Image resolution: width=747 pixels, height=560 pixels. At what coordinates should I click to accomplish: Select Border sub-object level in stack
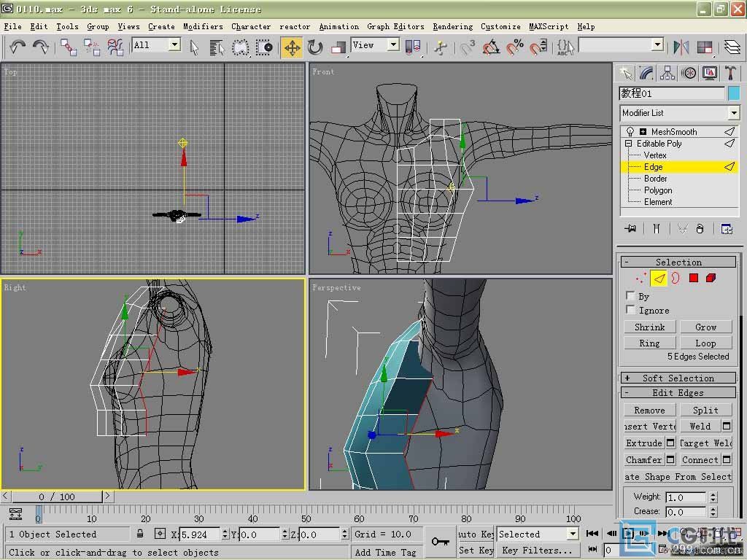655,179
